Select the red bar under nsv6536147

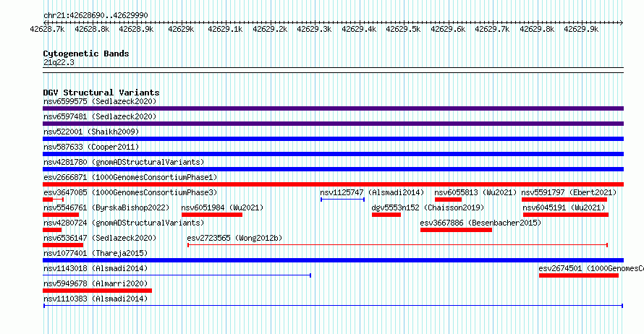[x=63, y=245]
